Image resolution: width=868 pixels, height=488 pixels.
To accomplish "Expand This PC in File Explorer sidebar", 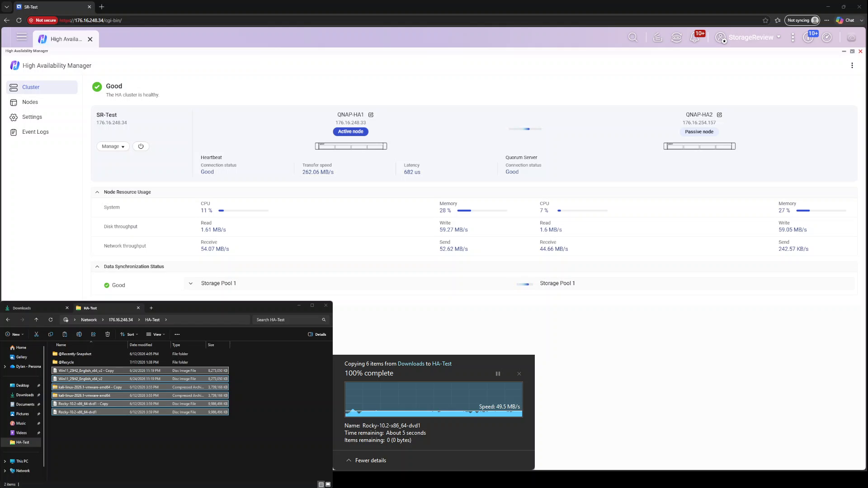I will (x=5, y=461).
